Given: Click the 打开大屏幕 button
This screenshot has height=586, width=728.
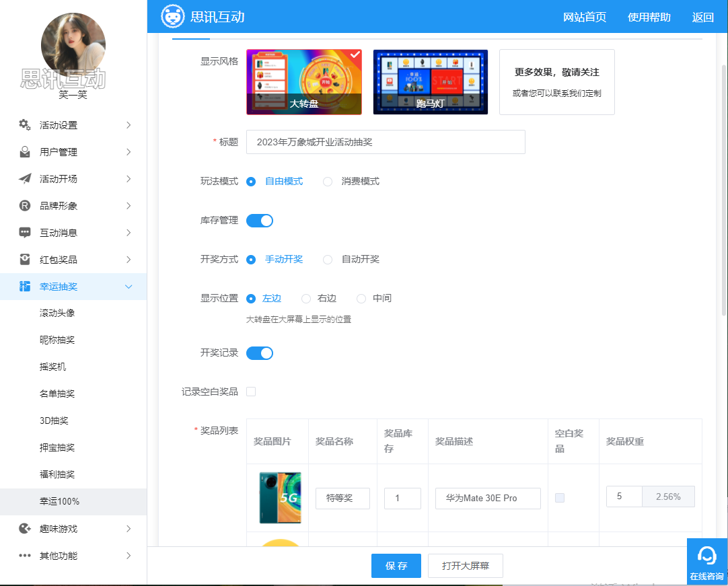Looking at the screenshot, I should pyautogui.click(x=465, y=566).
